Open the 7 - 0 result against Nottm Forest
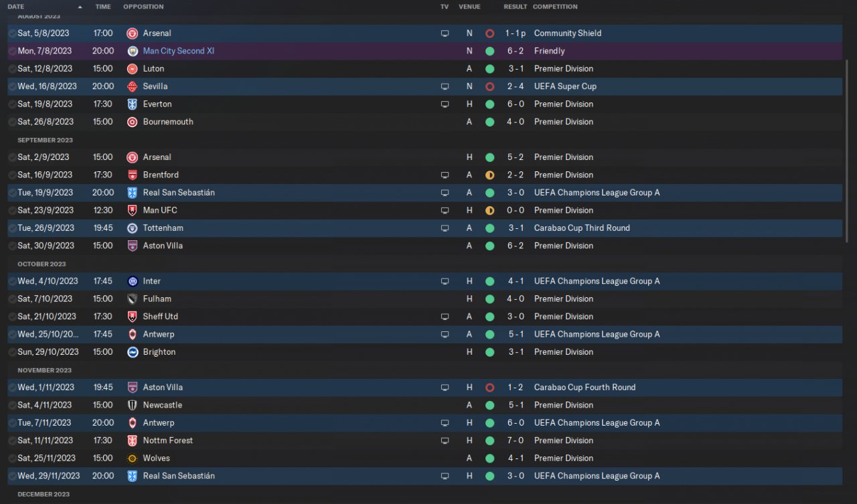857x504 pixels. [x=515, y=440]
